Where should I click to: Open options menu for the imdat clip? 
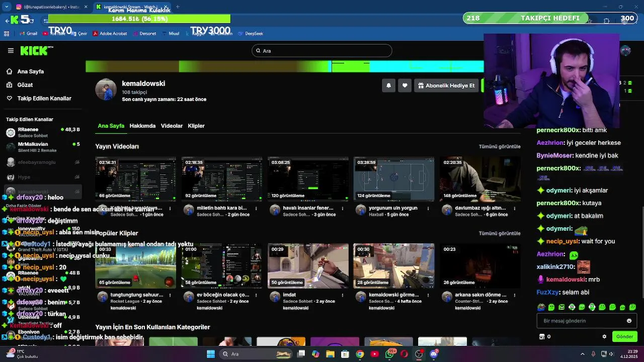coord(342,295)
